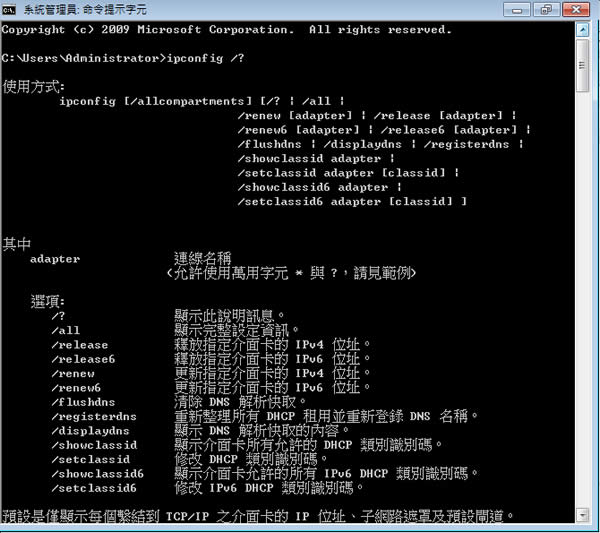
Task: Click the 顯示此說明訊息 description
Action: tap(229, 316)
